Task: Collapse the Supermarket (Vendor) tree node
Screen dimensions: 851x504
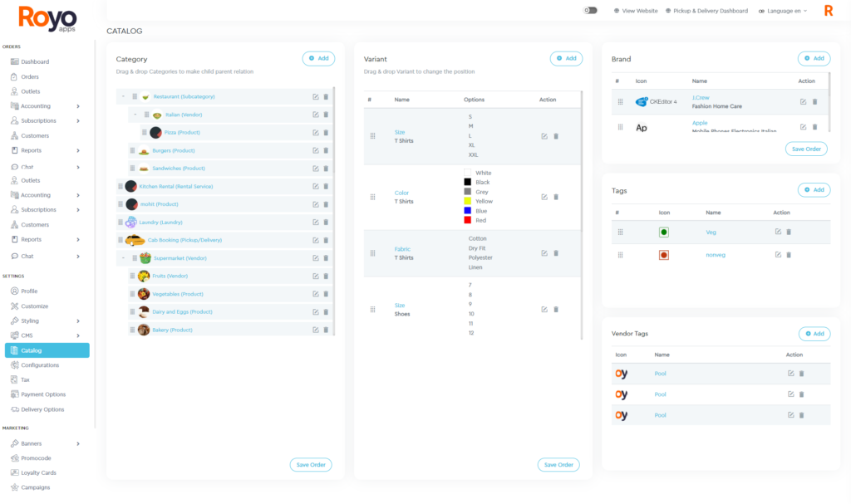Action: click(123, 258)
